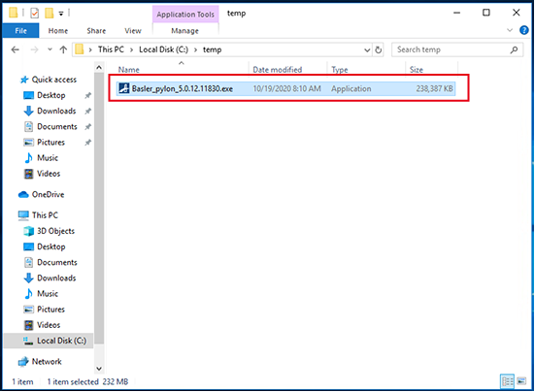
Task: Switch to the View ribbon tab
Action: pyautogui.click(x=133, y=31)
